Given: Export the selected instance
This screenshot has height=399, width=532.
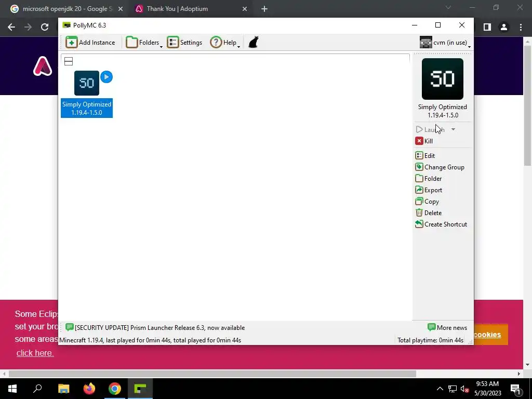Looking at the screenshot, I should click(x=429, y=190).
